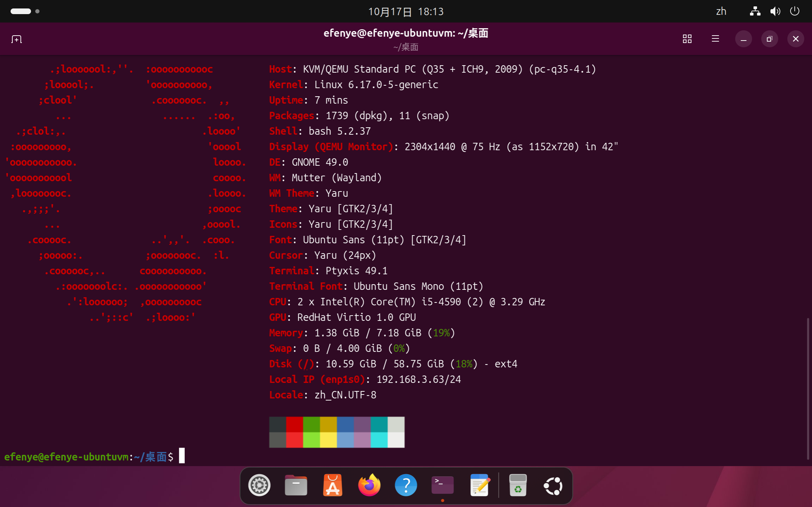Click the dark green palette swatch

coord(311,424)
